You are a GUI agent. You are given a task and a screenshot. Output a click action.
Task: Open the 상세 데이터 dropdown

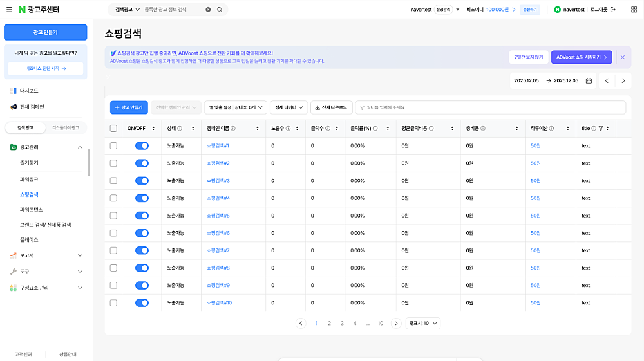pos(289,107)
